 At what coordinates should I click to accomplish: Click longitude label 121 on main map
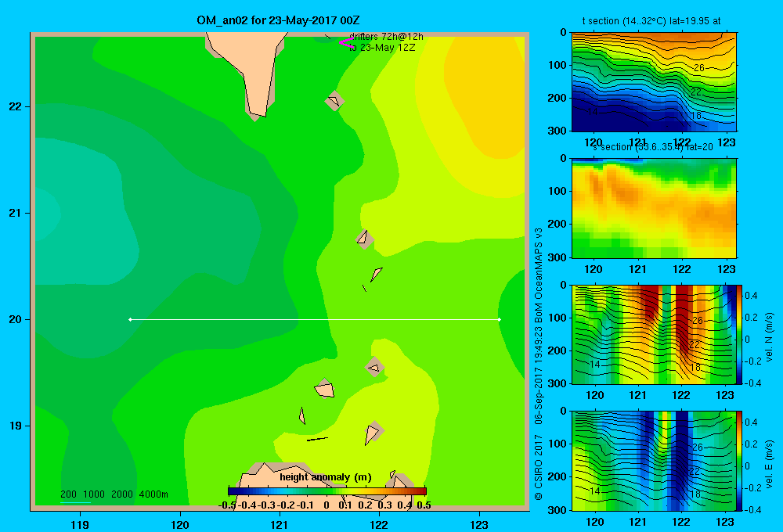[x=280, y=524]
